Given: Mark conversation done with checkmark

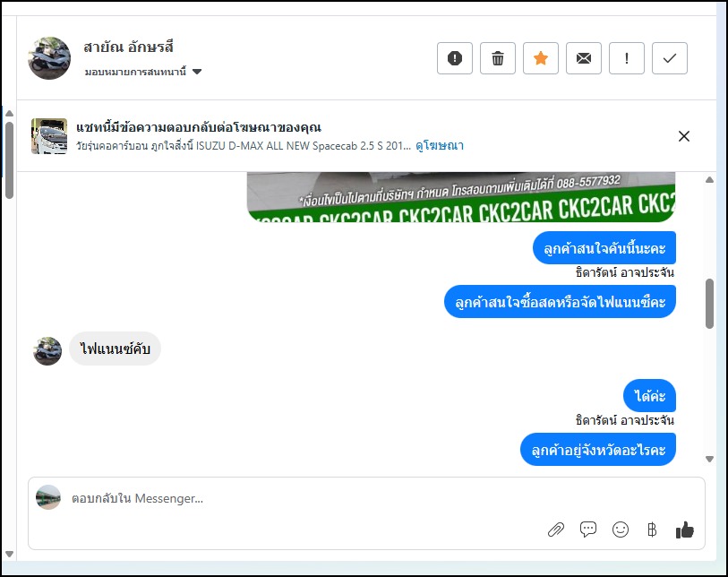Looking at the screenshot, I should [670, 58].
